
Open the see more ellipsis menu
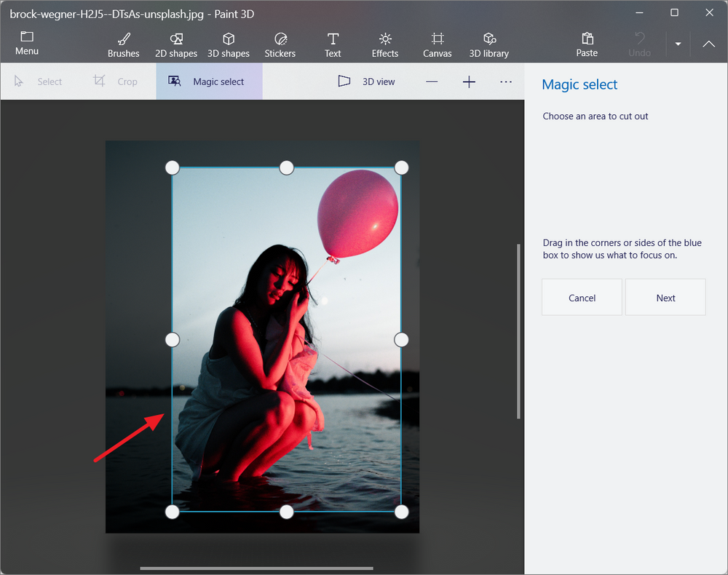coord(506,82)
